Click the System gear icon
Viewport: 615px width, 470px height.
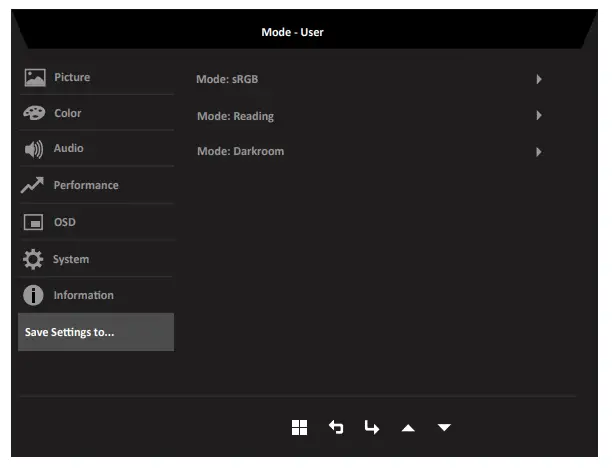(33, 259)
